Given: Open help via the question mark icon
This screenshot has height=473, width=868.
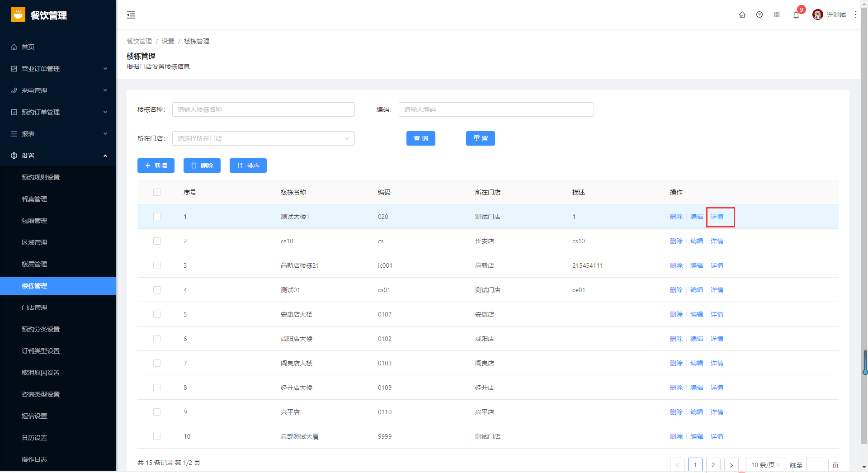Looking at the screenshot, I should point(759,15).
